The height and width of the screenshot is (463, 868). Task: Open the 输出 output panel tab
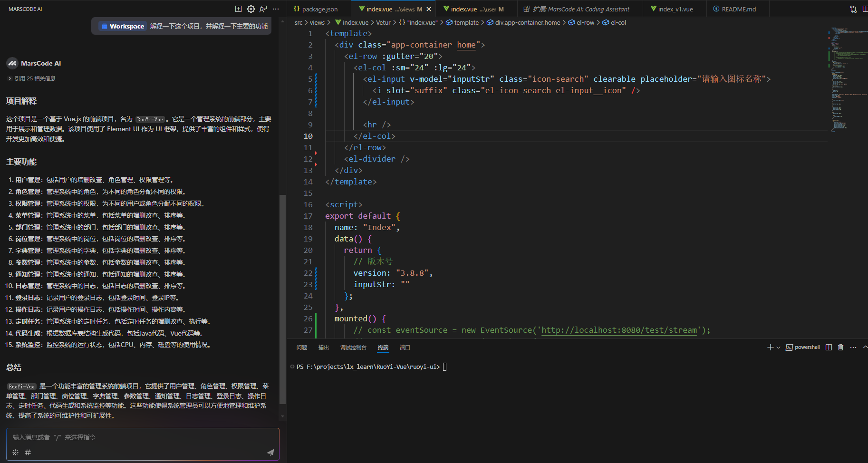tap(323, 347)
